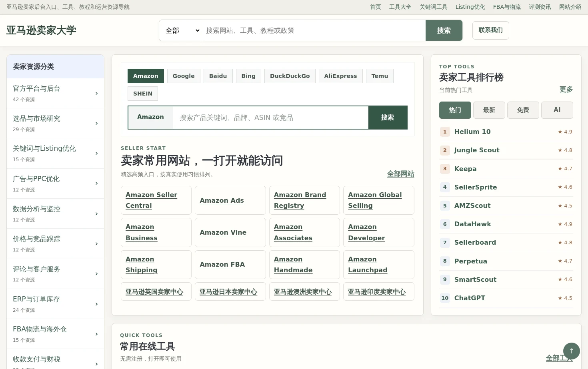Open Listing优化 in top navigation
588x369 pixels.
(470, 7)
